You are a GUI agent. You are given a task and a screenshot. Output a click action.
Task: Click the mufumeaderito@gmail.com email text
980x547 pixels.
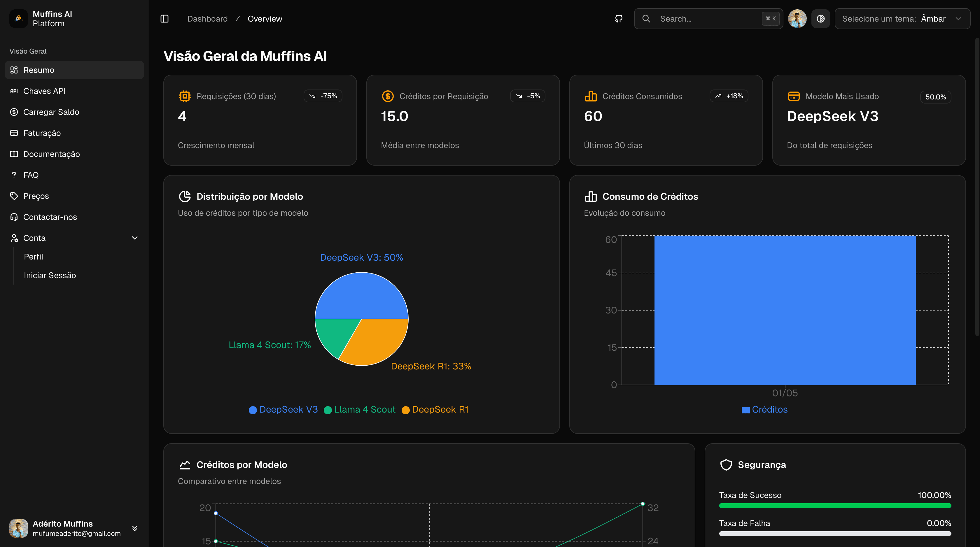click(76, 533)
